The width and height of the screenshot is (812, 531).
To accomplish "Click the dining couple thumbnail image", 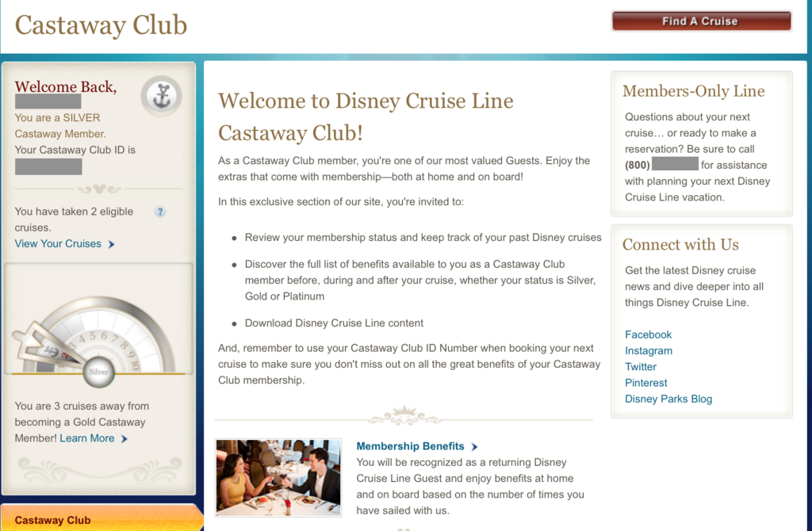I will 278,478.
